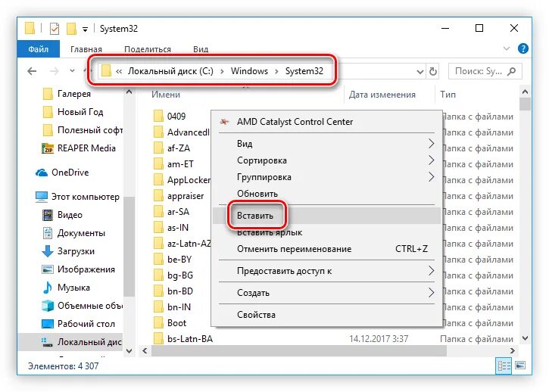Click the New folder icon in the quick access toolbar
The height and width of the screenshot is (392, 549).
pos(71,29)
